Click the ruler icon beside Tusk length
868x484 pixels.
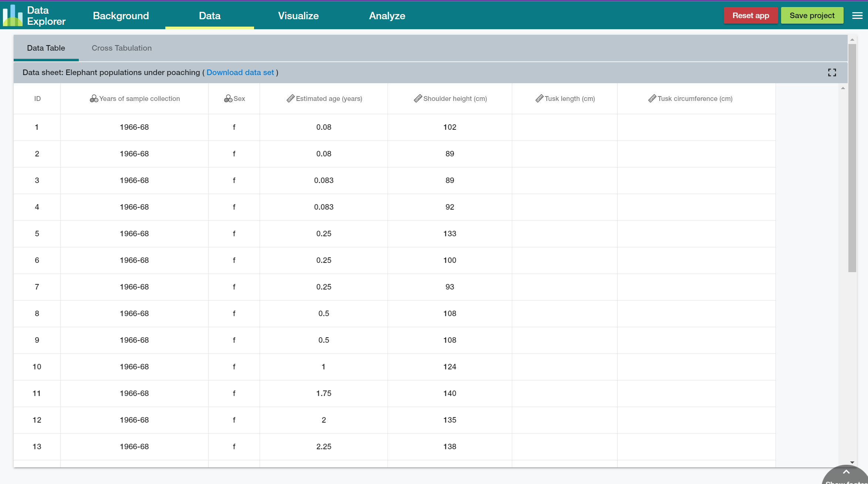click(x=540, y=98)
